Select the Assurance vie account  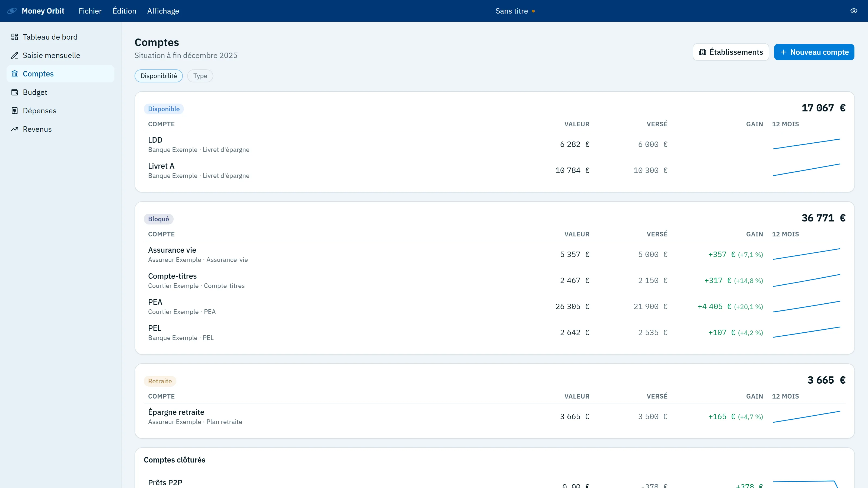pos(494,255)
